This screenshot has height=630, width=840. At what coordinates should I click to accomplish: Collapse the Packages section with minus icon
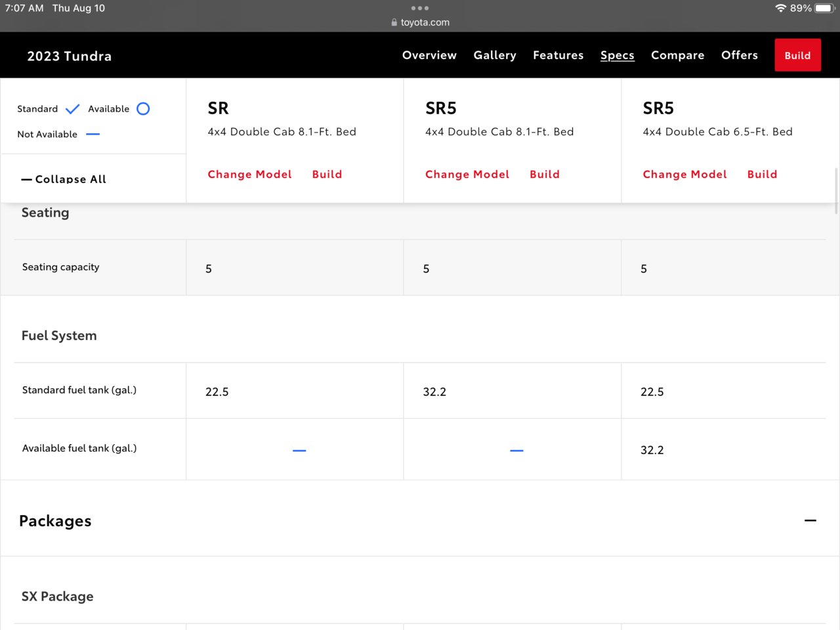(810, 520)
